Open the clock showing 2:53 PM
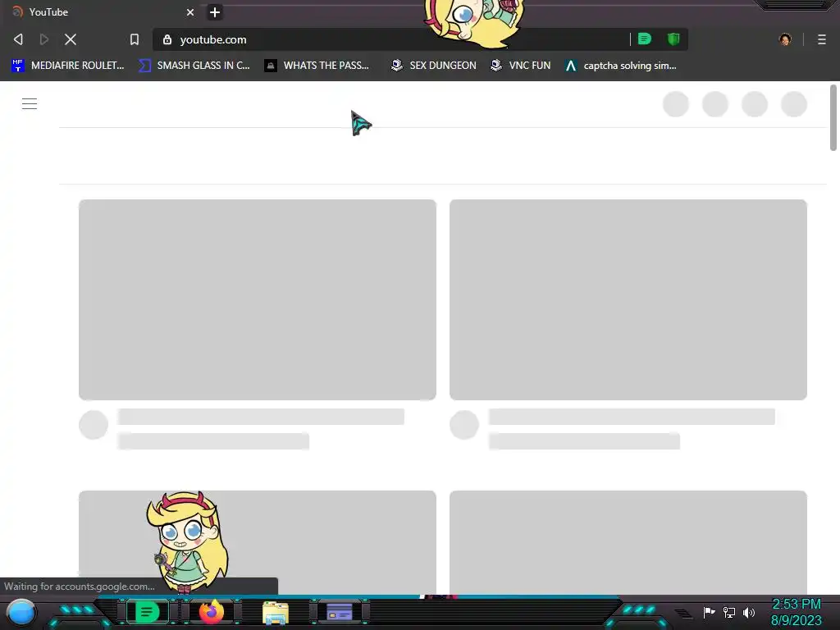Viewport: 840px width, 630px height. coord(796,612)
